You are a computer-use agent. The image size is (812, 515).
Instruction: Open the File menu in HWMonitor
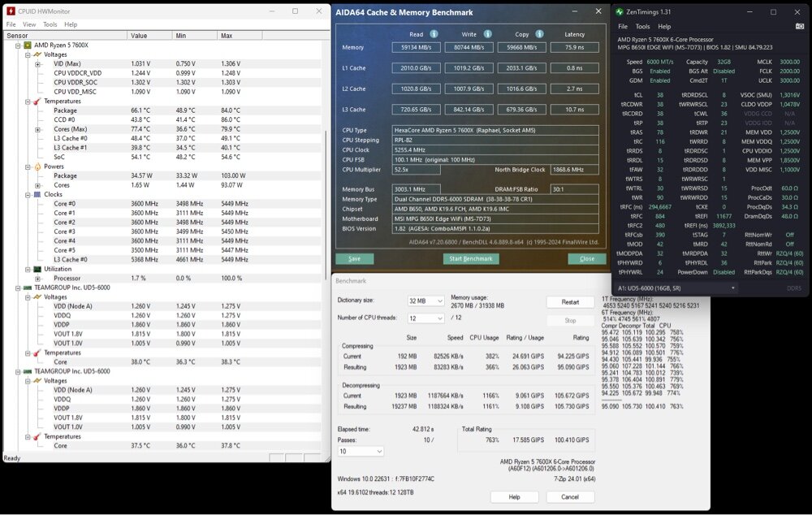click(11, 24)
